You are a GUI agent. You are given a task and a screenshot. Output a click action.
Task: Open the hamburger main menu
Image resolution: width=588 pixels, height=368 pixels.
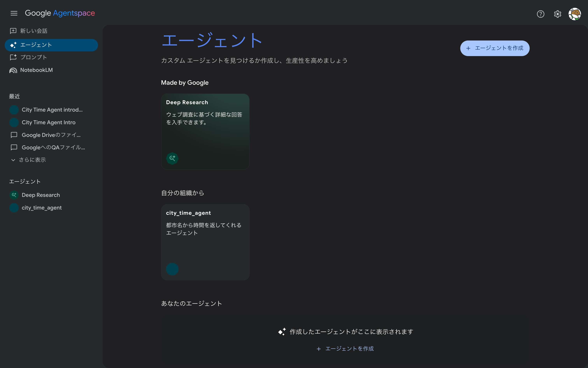(14, 13)
